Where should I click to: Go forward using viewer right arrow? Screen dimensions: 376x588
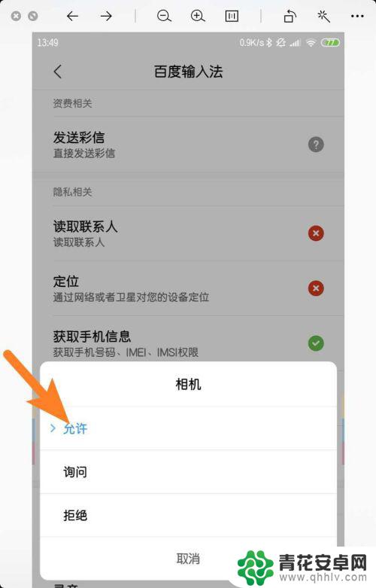tap(106, 16)
